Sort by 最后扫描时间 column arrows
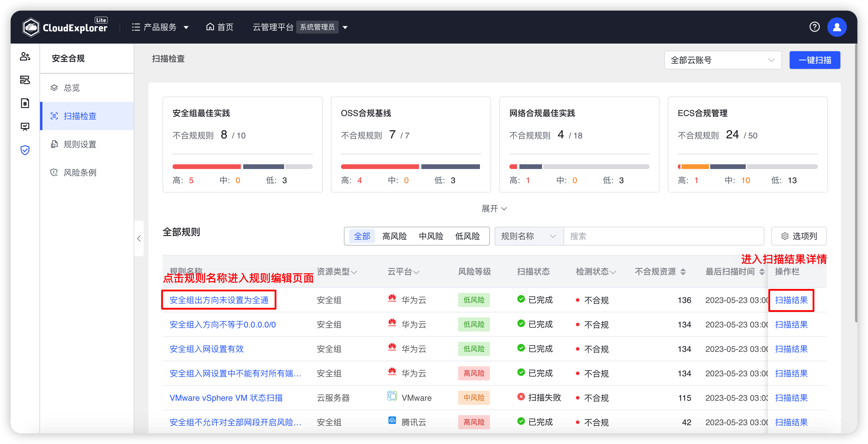This screenshot has width=868, height=444. (762, 271)
